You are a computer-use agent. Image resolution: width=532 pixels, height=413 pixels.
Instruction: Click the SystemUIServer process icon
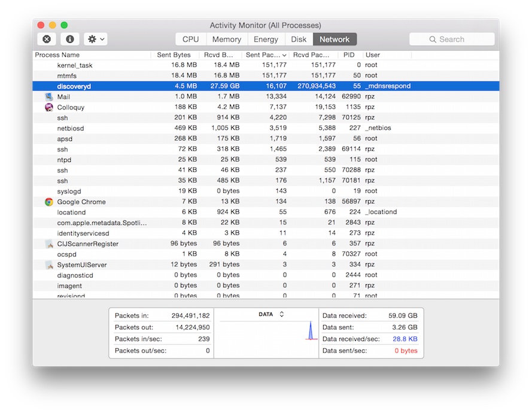click(x=49, y=265)
